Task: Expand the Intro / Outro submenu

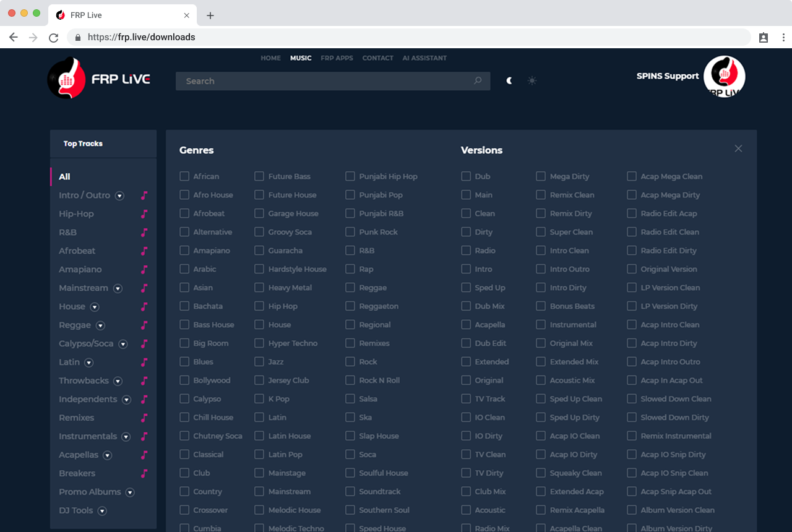Action: pos(120,196)
